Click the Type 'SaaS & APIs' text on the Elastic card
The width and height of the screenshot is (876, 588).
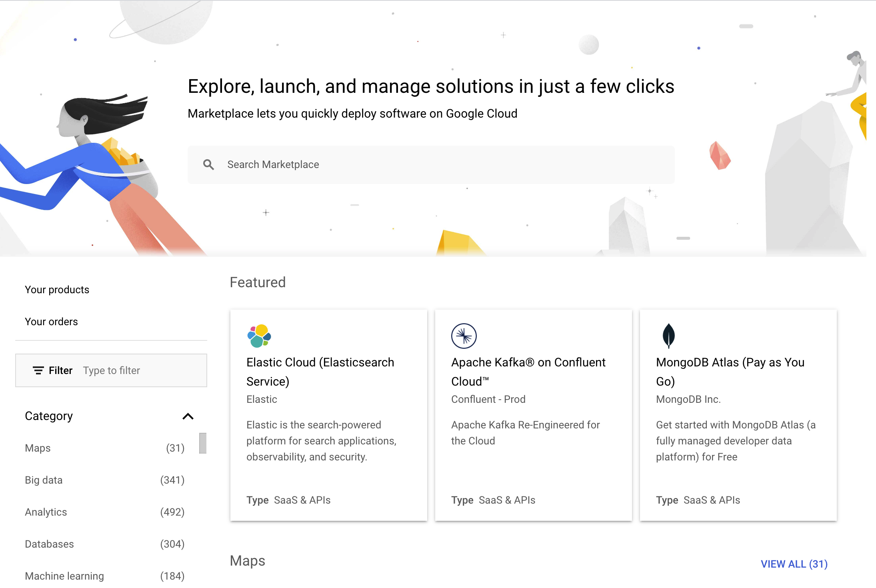click(302, 500)
